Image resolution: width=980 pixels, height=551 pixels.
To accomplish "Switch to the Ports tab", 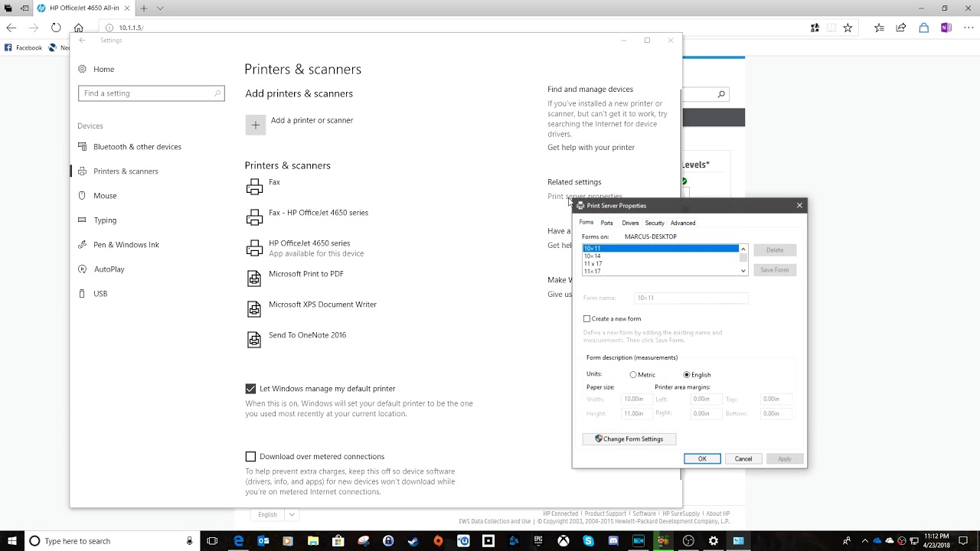I will point(606,223).
